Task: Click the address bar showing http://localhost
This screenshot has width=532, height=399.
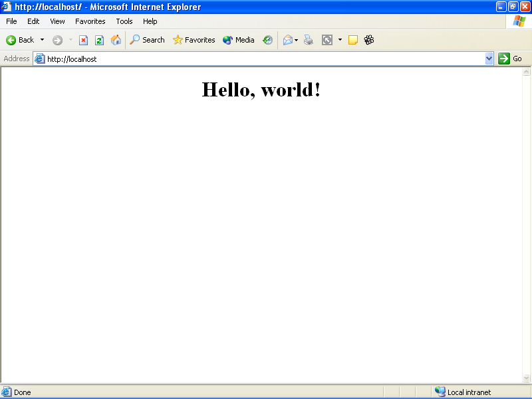Action: pos(263,59)
